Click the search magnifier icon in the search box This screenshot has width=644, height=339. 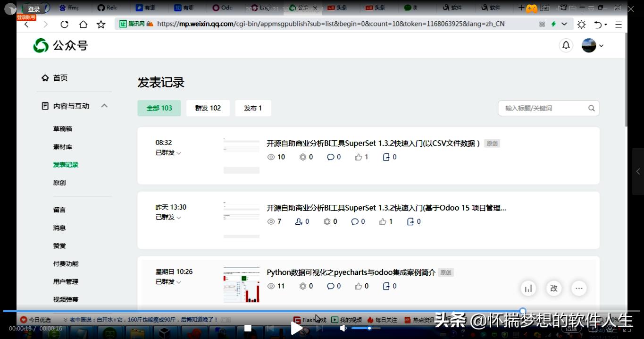591,108
